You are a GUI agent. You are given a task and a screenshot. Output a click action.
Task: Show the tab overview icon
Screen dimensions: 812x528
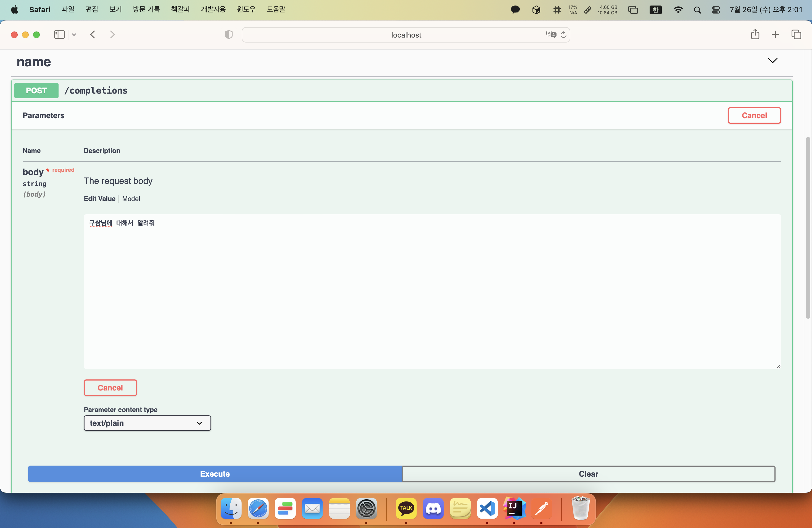796,35
